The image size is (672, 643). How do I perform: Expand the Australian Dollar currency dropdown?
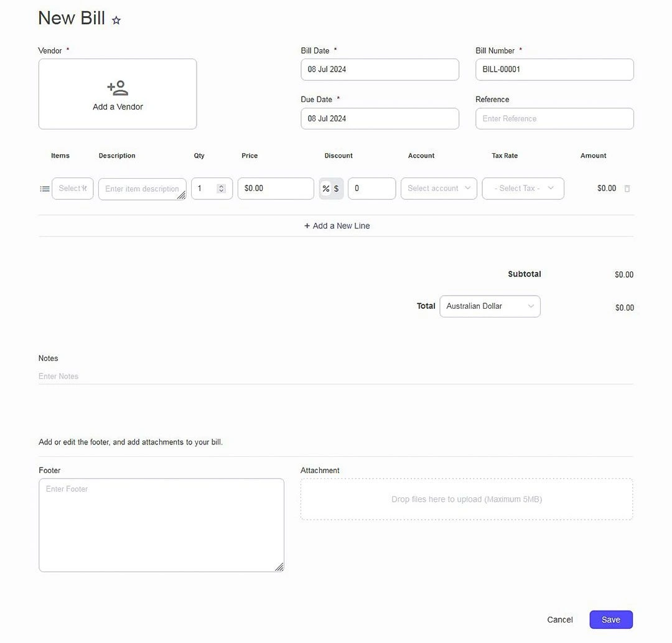pyautogui.click(x=490, y=306)
